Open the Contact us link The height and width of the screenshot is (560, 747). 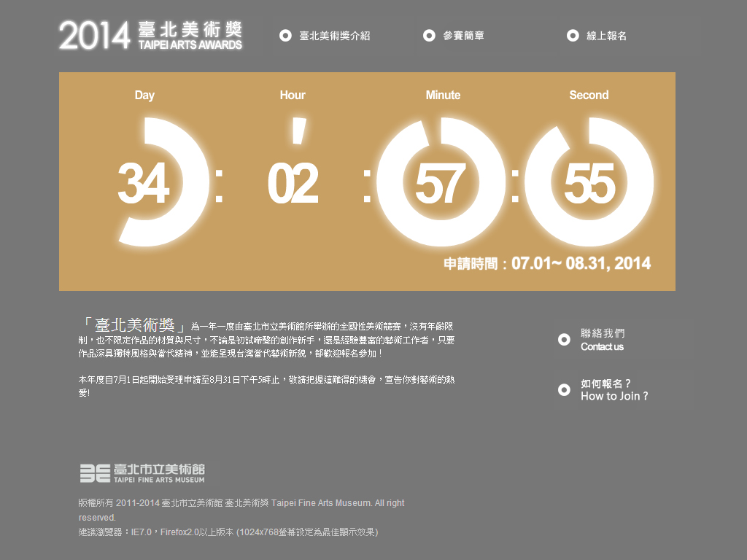click(602, 340)
